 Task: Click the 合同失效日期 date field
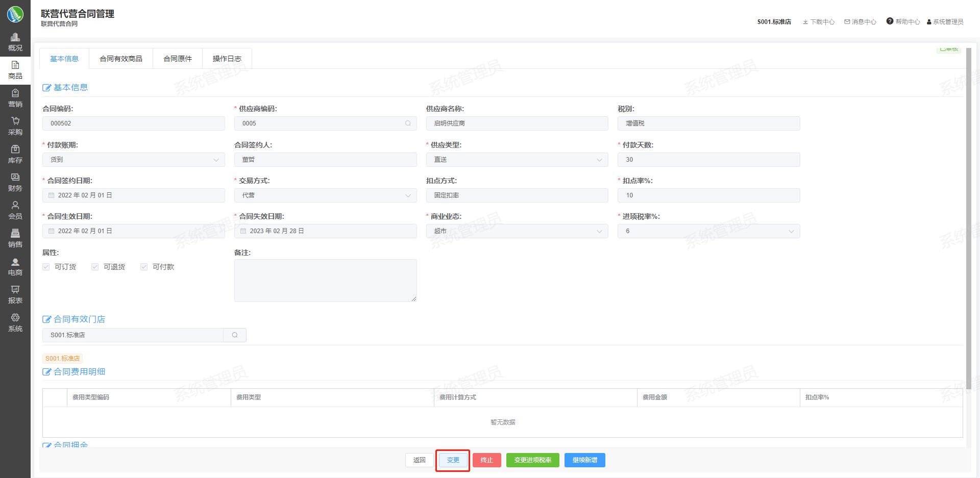(x=326, y=231)
